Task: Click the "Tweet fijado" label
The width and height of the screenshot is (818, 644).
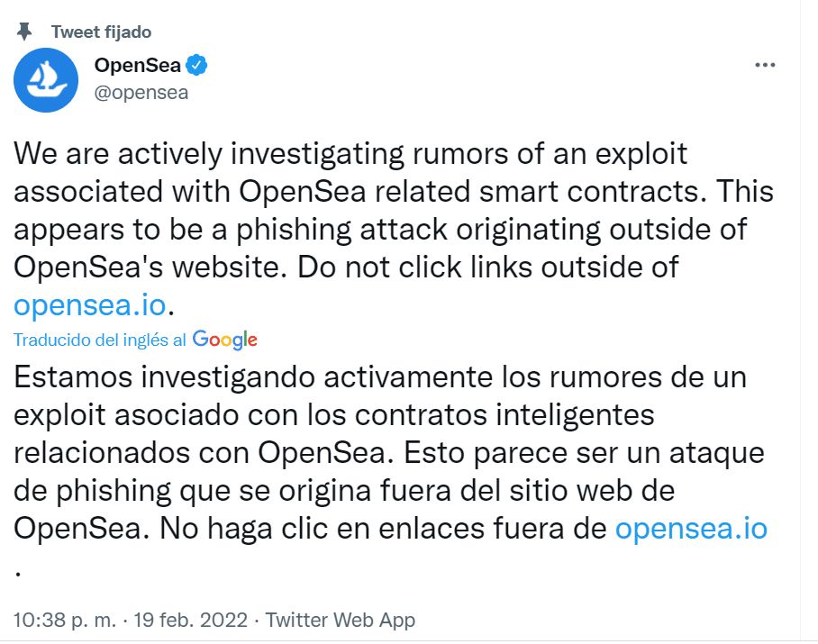Action: 101,32
